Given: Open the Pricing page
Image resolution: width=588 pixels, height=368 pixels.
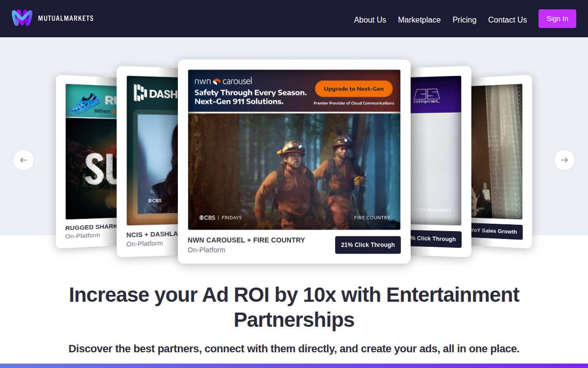Looking at the screenshot, I should 464,20.
